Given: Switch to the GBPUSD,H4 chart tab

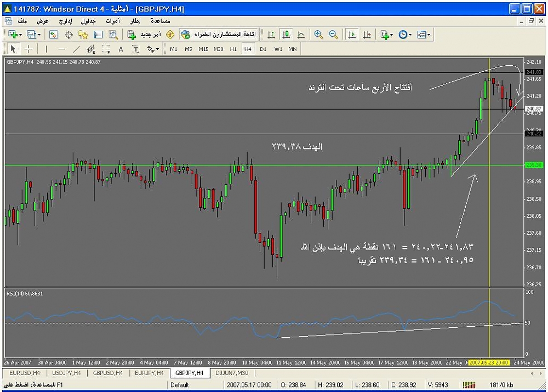Looking at the screenshot, I should point(108,373).
